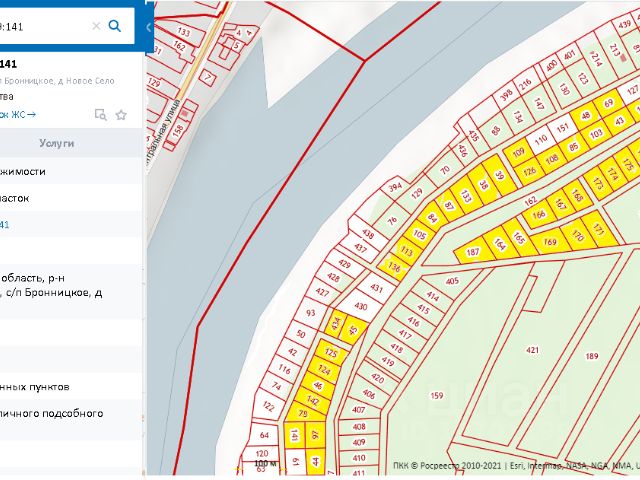The height and width of the screenshot is (480, 640).
Task: Clear the search field with X
Action: click(x=96, y=26)
